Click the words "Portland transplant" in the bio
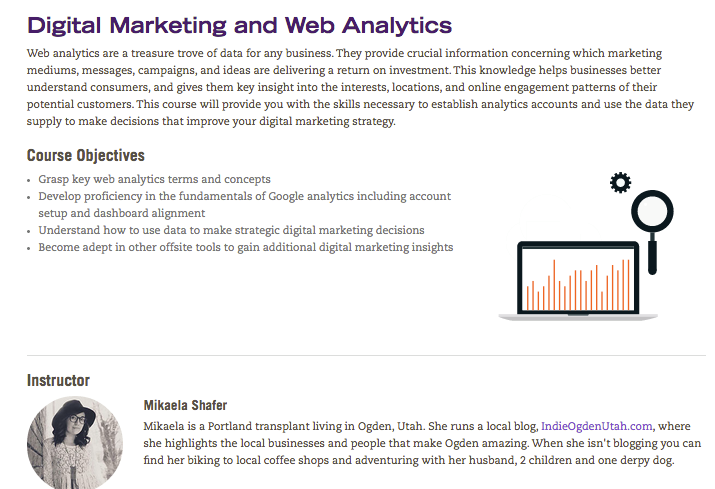 [x=249, y=425]
